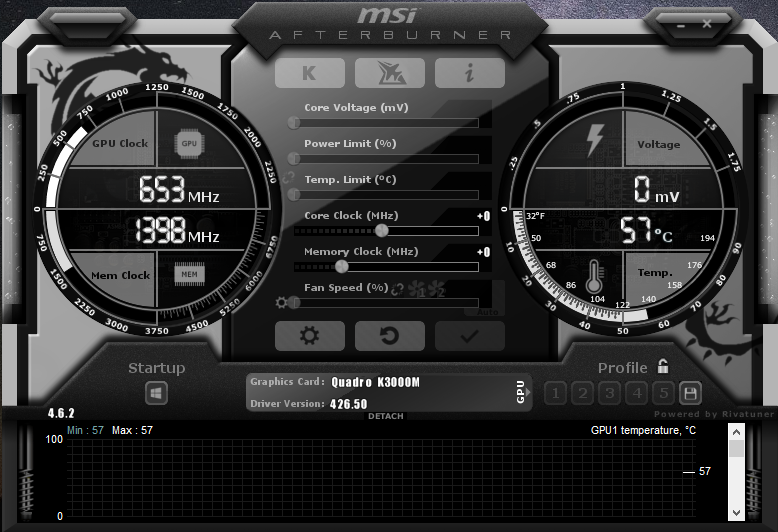Click the Memory Clock slider knob
Viewport: 778px width, 532px height.
coord(341,266)
